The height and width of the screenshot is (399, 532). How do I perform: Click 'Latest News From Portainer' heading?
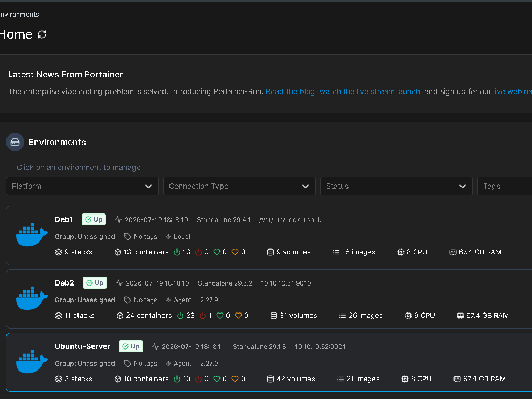(x=66, y=75)
